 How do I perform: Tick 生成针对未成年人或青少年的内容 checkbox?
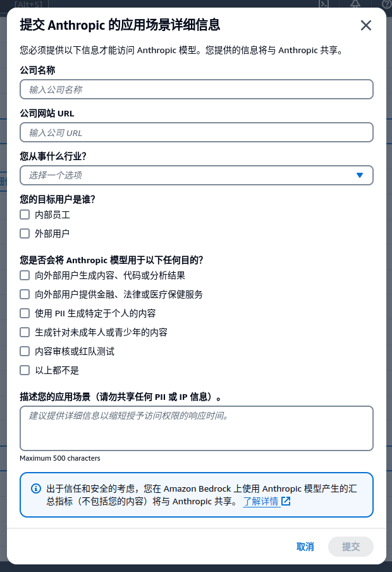(25, 332)
